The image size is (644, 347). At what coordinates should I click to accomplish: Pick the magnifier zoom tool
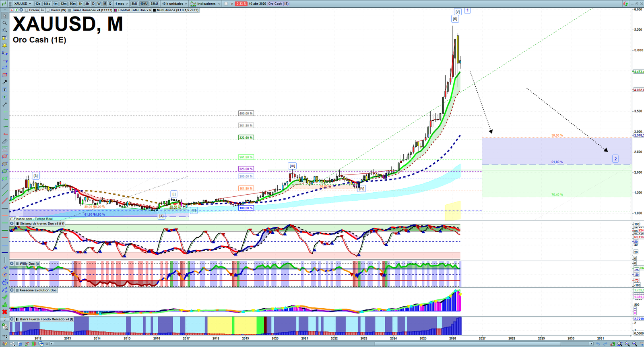tap(5, 23)
